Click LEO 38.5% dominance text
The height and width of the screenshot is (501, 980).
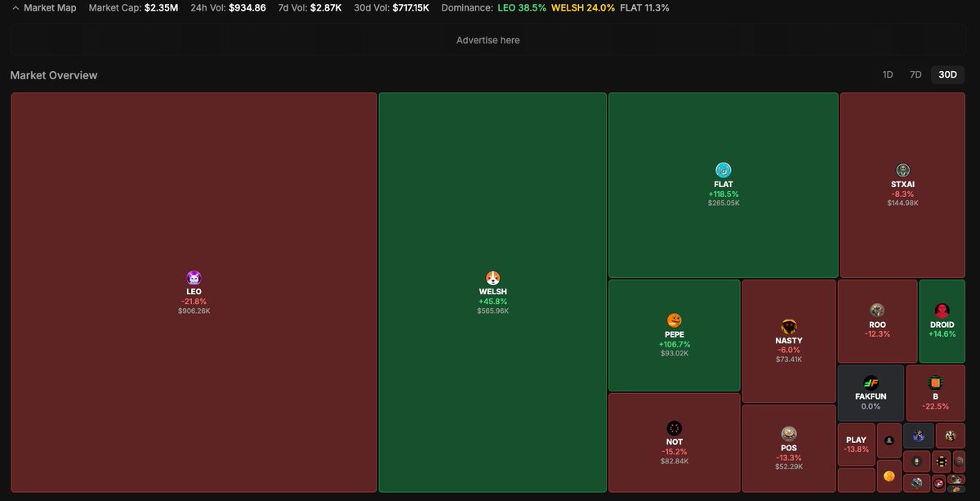point(522,7)
